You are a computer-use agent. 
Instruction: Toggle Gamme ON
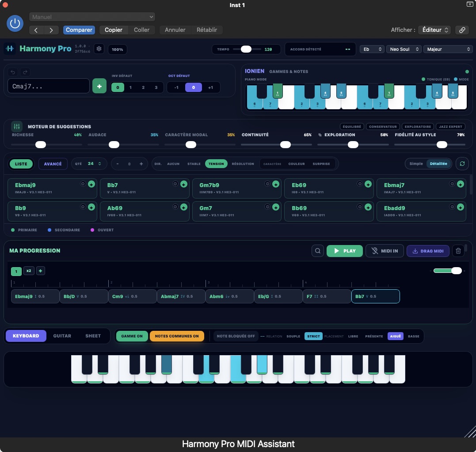point(132,336)
